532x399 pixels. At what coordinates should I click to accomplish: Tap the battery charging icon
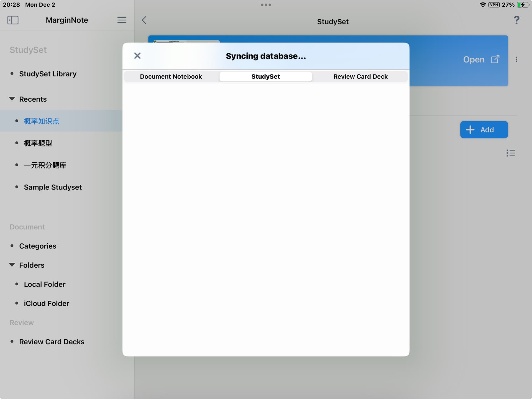[x=523, y=5]
